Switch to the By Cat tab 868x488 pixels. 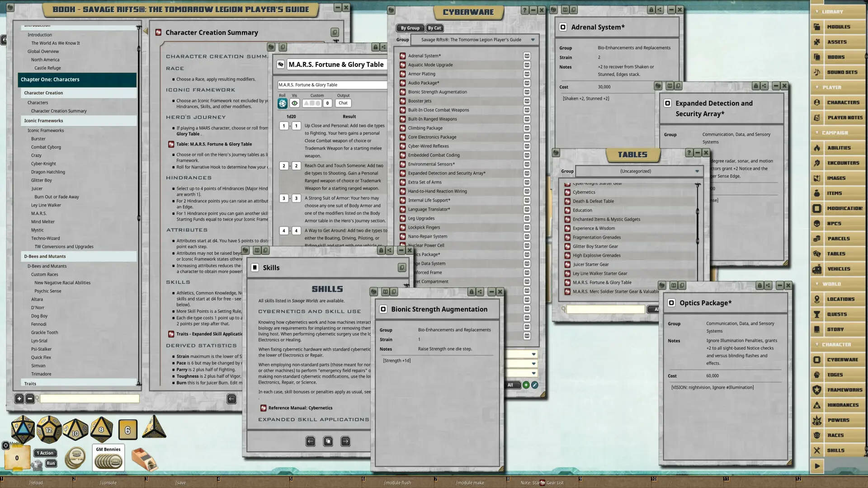(x=434, y=28)
